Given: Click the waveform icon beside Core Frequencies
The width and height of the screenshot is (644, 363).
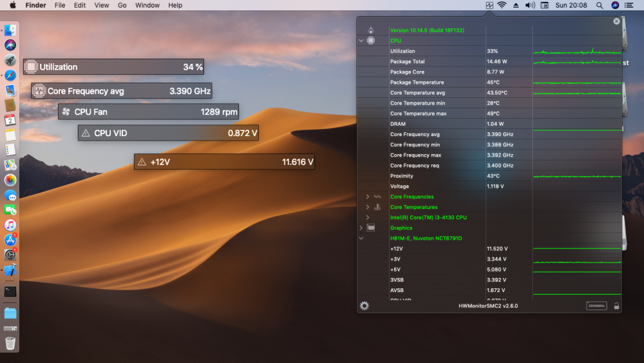Looking at the screenshot, I should (x=377, y=197).
